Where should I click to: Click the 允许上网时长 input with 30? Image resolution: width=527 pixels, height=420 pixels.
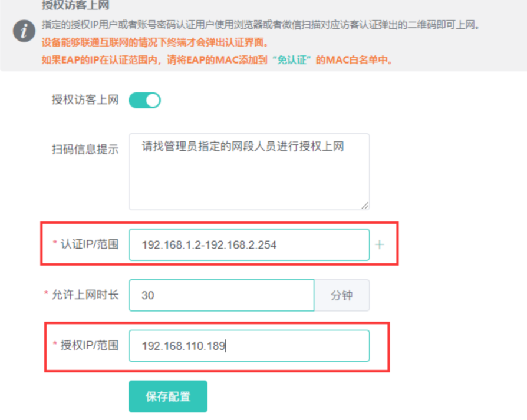tap(221, 295)
